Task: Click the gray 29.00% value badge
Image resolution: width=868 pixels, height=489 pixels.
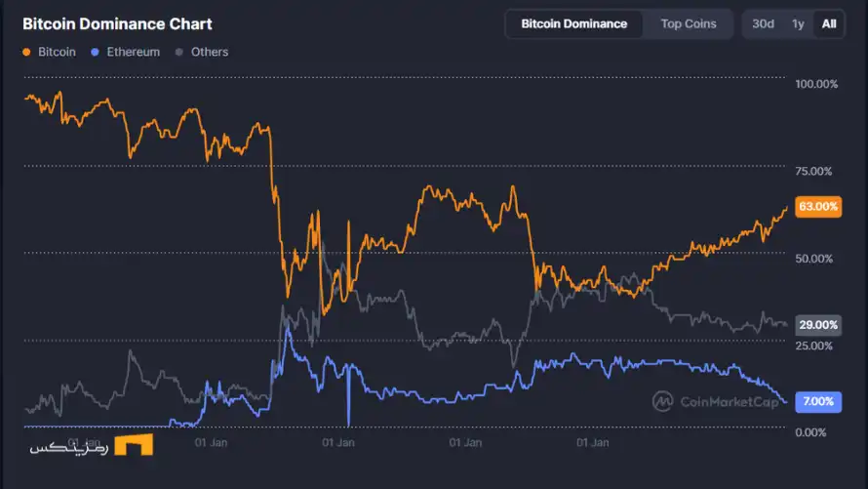Action: [x=817, y=325]
